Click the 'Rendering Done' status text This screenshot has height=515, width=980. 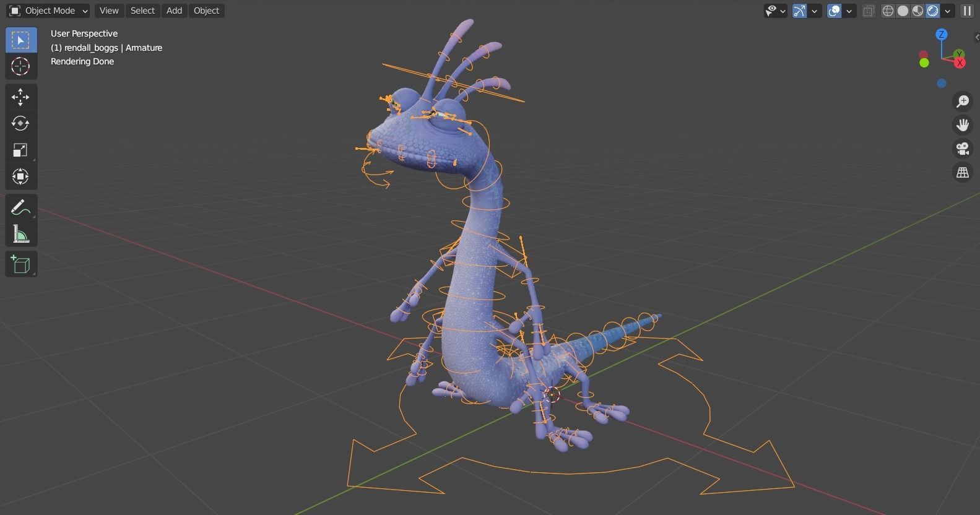click(x=82, y=61)
